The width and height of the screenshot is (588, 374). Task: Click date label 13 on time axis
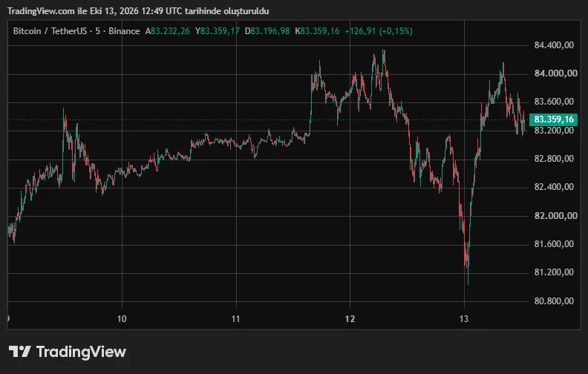464,319
